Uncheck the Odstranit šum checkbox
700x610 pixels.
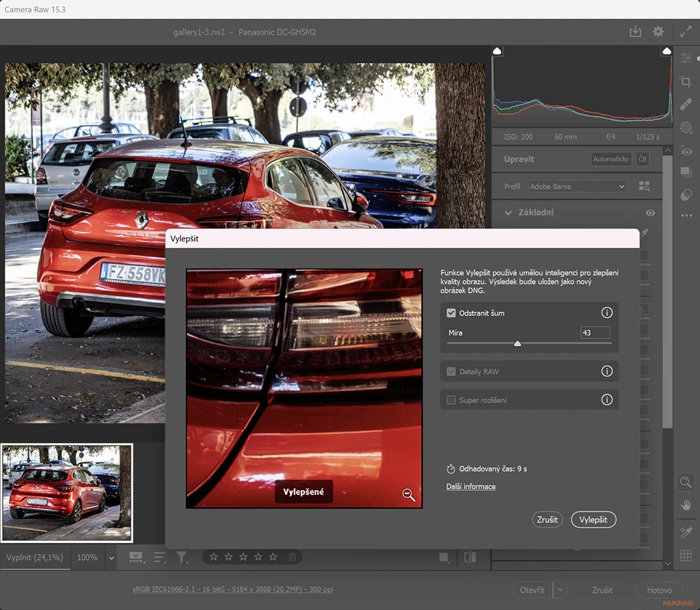pyautogui.click(x=450, y=313)
